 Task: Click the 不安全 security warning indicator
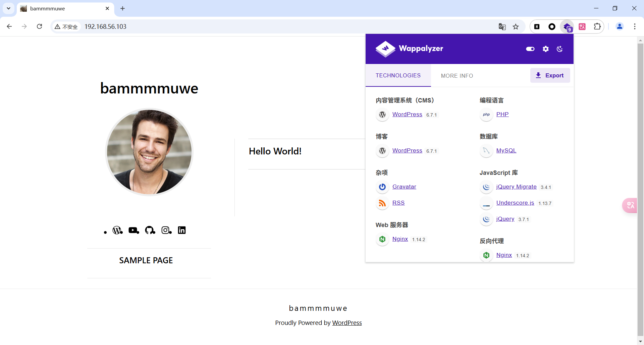point(66,26)
